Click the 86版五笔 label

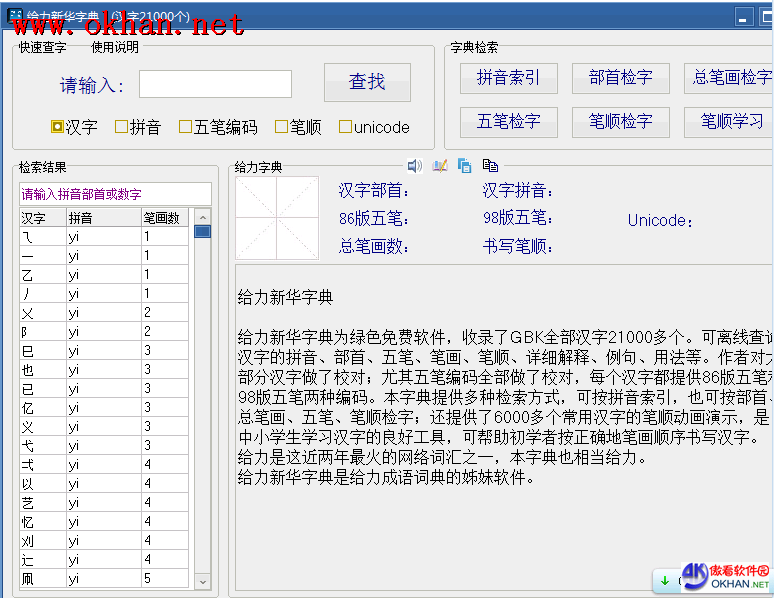click(x=374, y=218)
